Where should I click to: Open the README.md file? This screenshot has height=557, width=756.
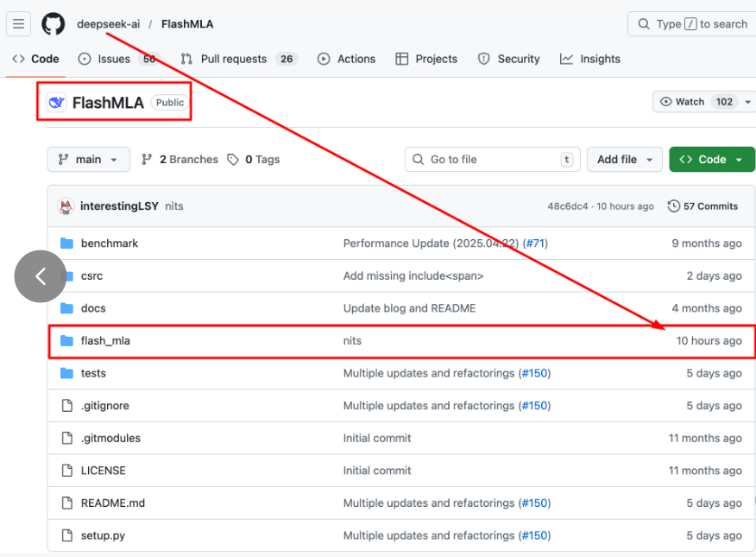click(112, 503)
